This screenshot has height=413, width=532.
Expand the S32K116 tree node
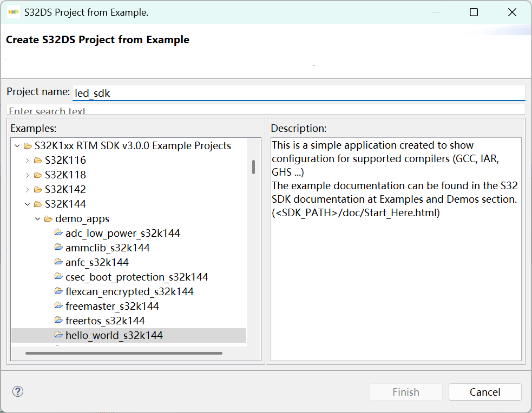click(x=28, y=161)
